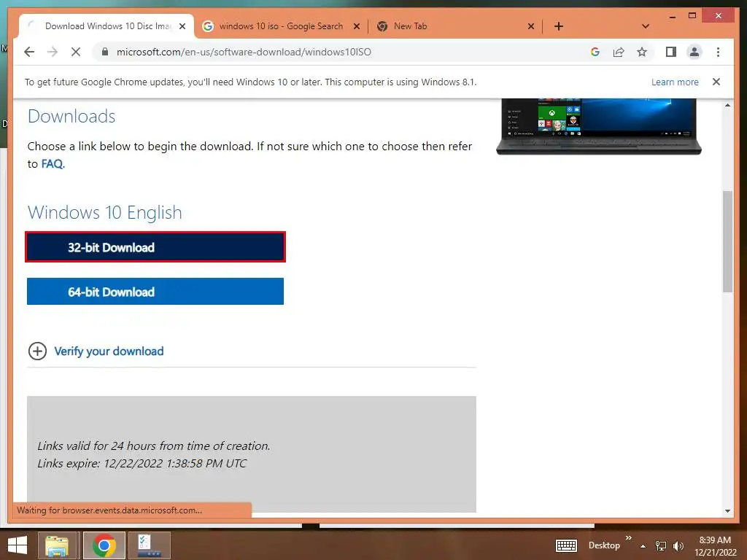Click the scrollbar up arrow

pos(727,105)
